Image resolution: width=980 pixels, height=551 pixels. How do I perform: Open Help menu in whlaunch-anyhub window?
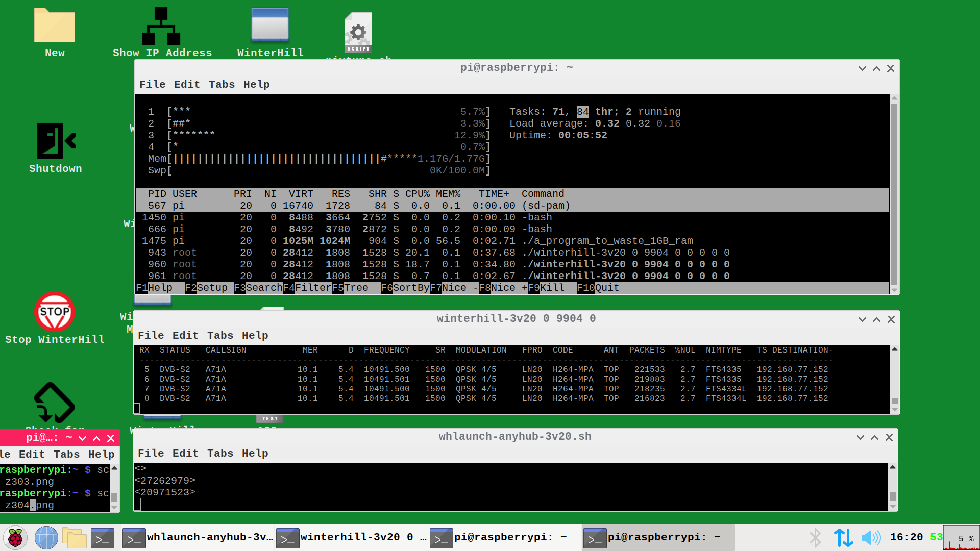click(x=255, y=454)
